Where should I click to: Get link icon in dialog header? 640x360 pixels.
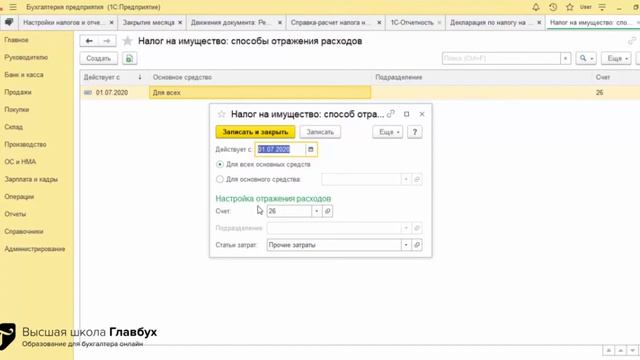(391, 114)
